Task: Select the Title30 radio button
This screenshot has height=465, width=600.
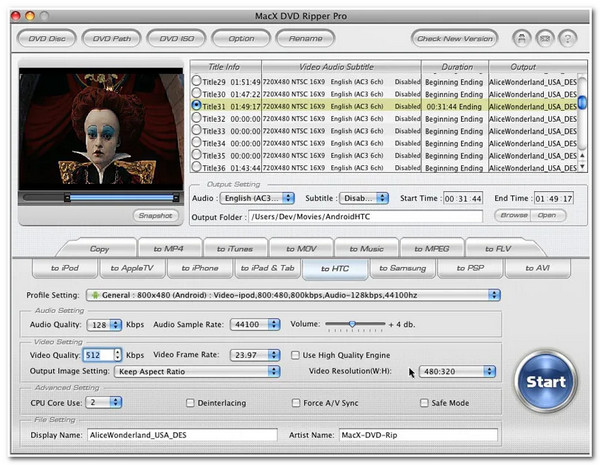Action: tap(196, 93)
